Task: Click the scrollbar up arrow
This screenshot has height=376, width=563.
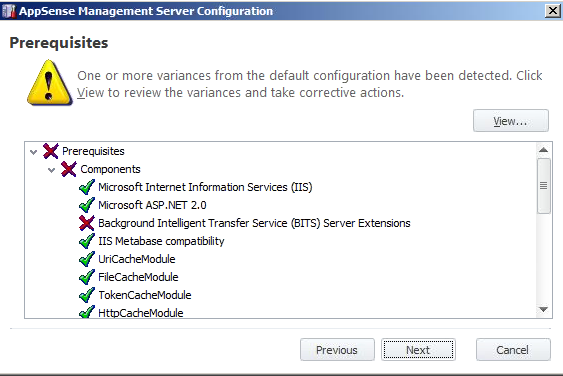Action: pos(543,150)
